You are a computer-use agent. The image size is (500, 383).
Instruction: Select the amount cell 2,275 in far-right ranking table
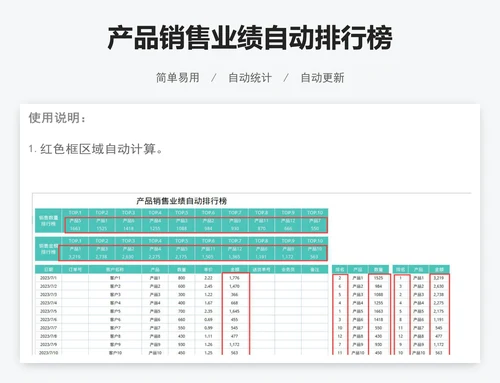click(439, 303)
